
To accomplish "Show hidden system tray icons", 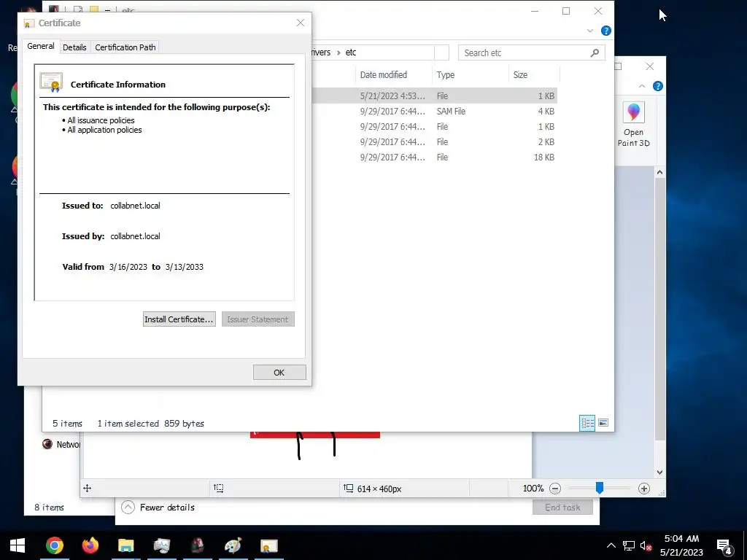I will pos(611,545).
